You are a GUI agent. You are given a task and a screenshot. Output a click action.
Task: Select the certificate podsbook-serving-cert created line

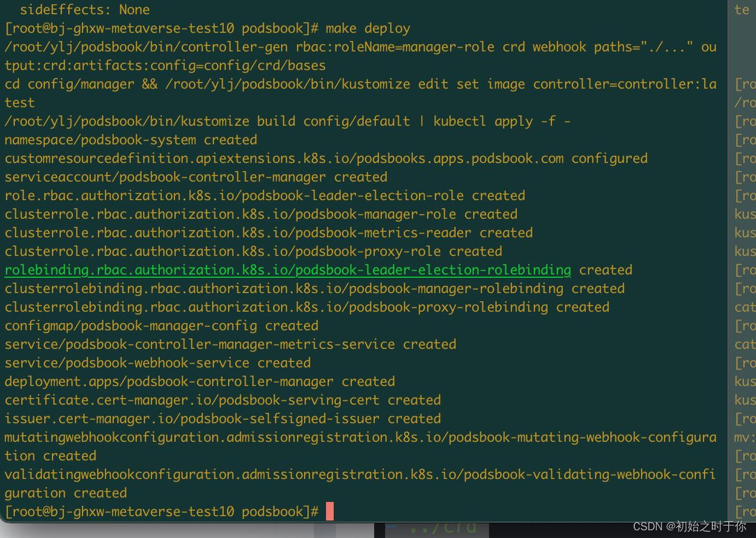click(x=223, y=400)
